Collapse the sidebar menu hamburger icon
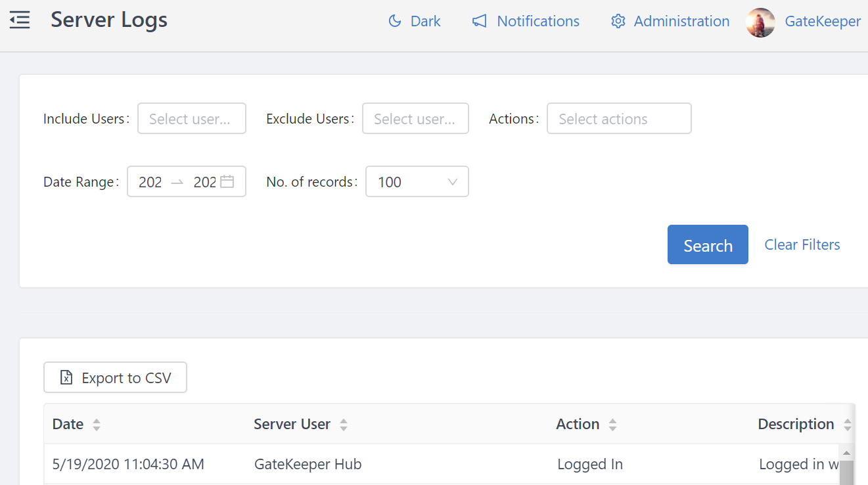Image resolution: width=868 pixels, height=485 pixels. (20, 20)
